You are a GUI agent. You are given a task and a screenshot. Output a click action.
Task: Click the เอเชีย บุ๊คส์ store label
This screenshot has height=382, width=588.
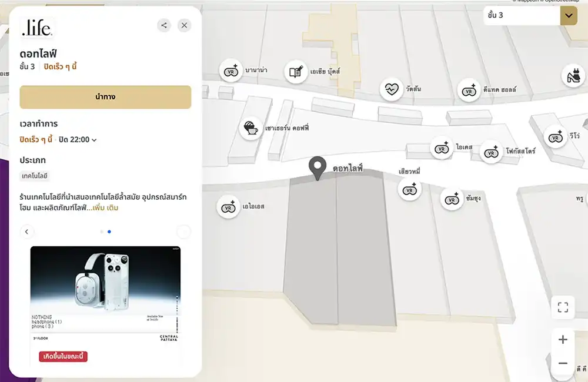(325, 71)
